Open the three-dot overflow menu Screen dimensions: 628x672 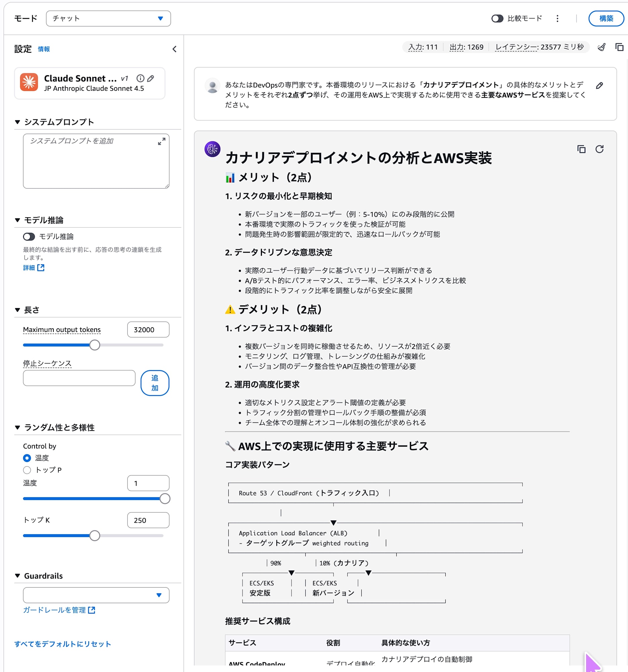pos(557,18)
